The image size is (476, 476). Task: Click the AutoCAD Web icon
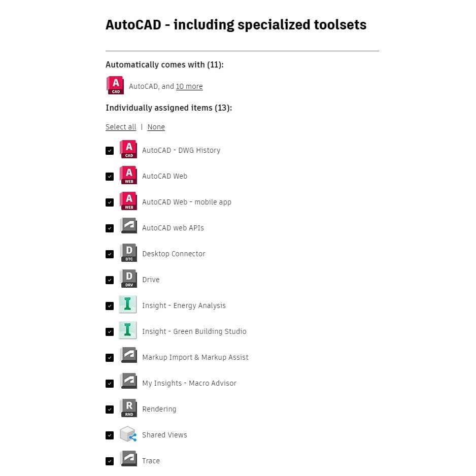(128, 176)
